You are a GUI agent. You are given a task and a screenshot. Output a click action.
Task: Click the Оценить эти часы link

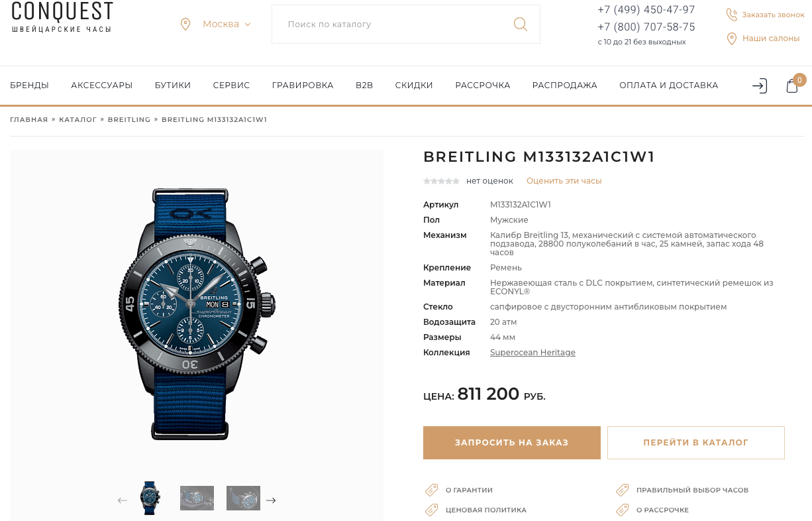(564, 181)
